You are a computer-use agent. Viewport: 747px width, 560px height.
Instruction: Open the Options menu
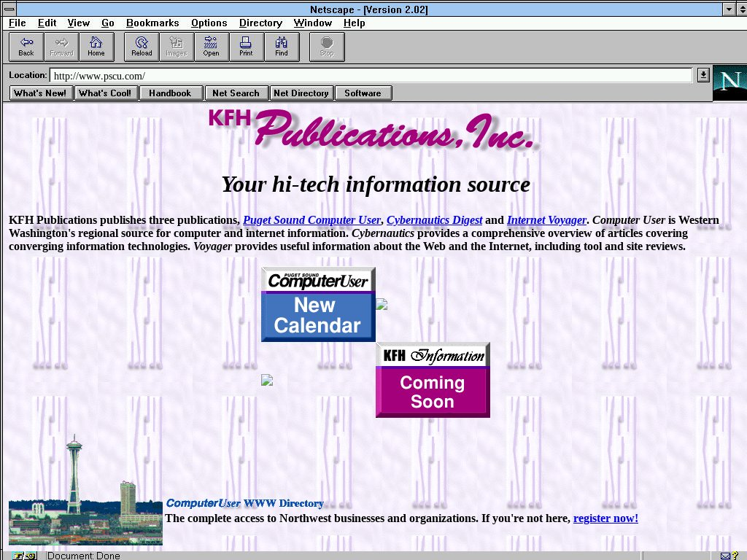209,23
